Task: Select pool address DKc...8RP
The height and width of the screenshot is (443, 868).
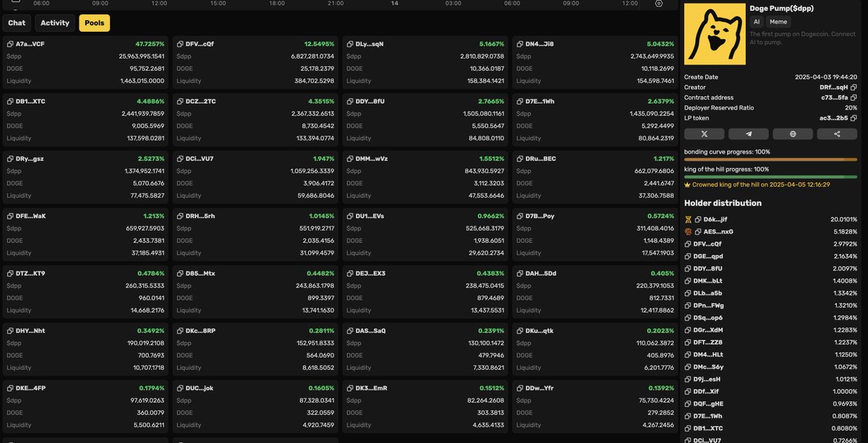Action: tap(200, 331)
